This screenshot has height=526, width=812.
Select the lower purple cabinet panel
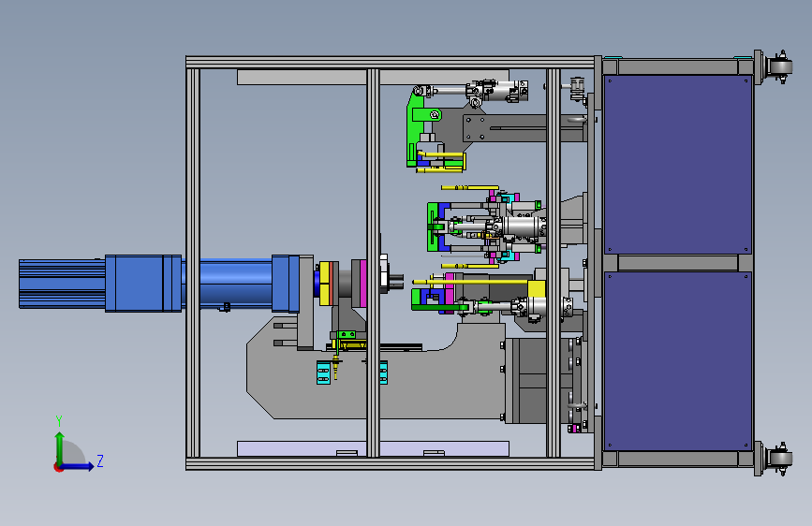678,361
